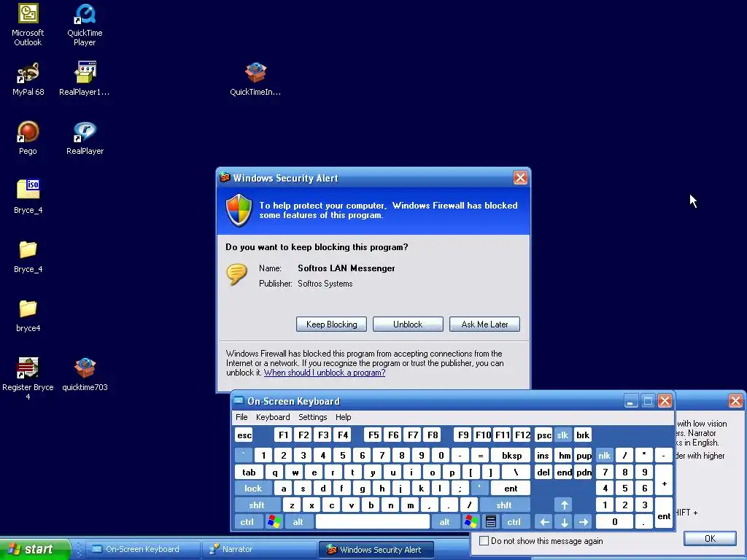The image size is (747, 560).
Task: Toggle the left shft key
Action: tap(256, 505)
